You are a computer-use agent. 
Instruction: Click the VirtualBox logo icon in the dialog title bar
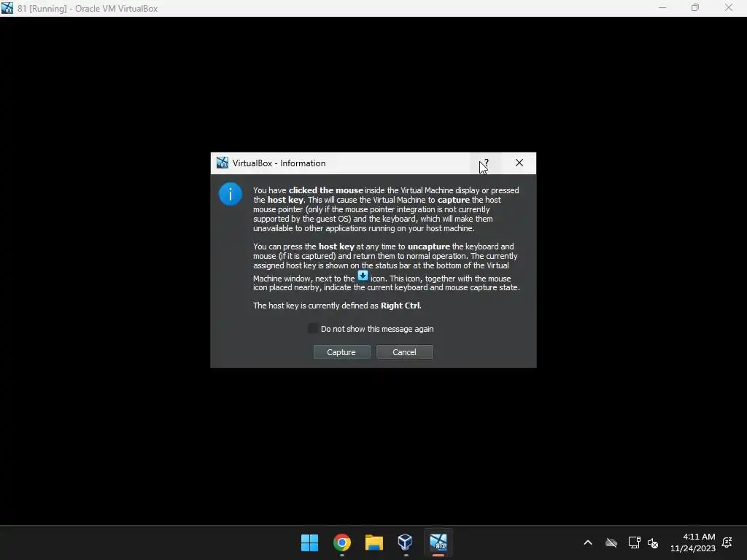click(222, 163)
